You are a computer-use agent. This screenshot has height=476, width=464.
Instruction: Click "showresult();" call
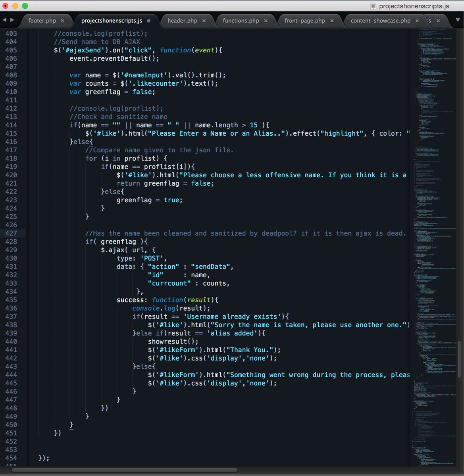tap(173, 342)
